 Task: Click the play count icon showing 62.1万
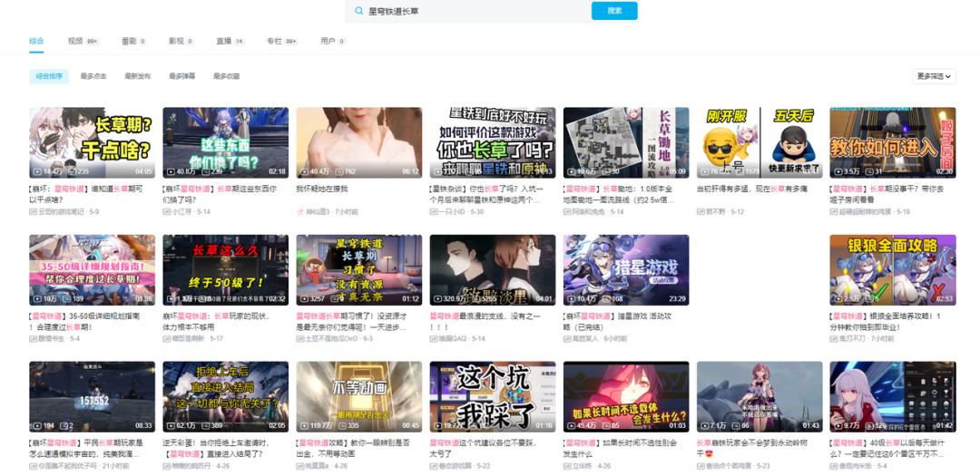tap(171, 425)
